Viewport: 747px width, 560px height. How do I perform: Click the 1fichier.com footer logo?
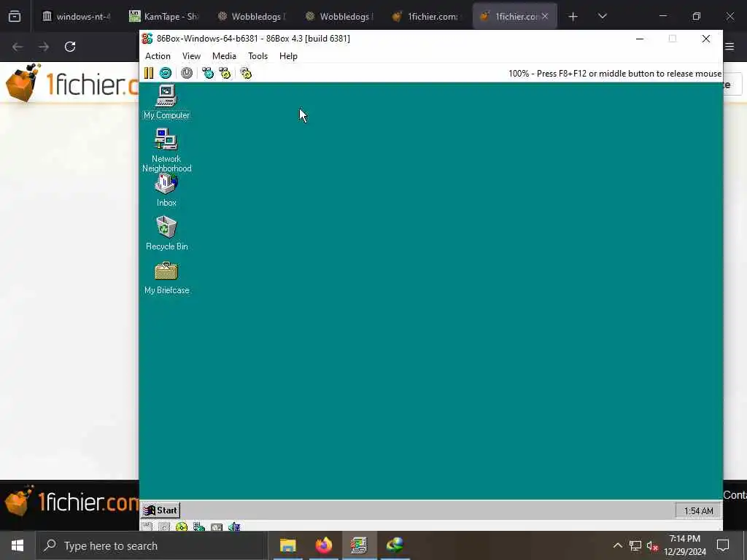71,501
